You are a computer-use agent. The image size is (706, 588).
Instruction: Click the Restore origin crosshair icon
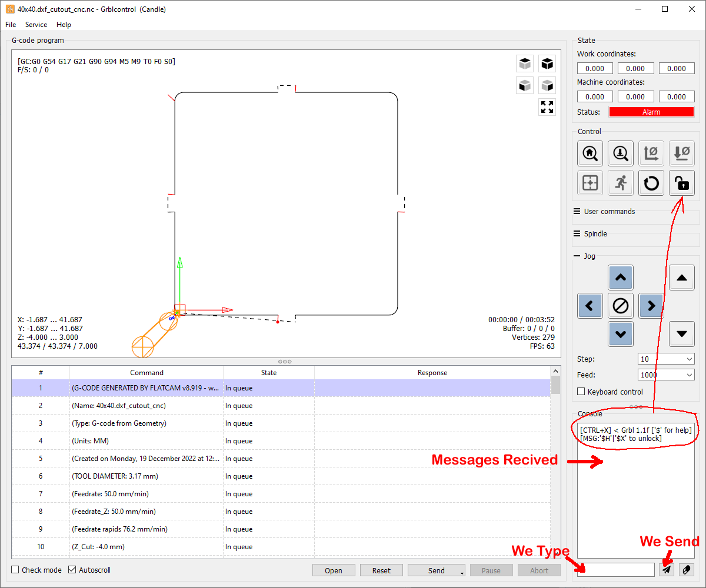(590, 183)
